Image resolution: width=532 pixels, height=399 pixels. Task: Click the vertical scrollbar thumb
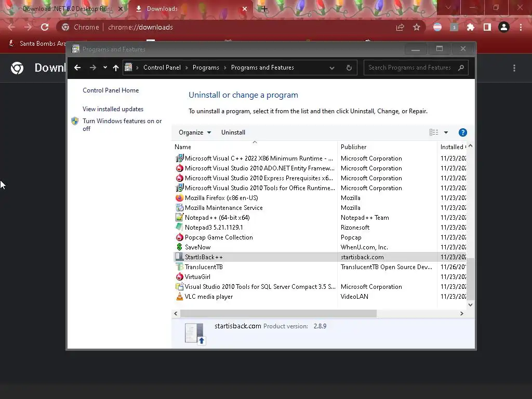click(x=470, y=279)
